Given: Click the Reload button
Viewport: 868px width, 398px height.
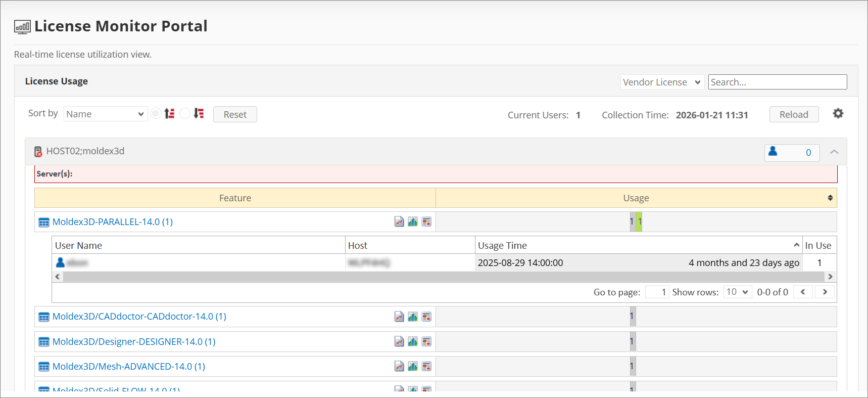Looking at the screenshot, I should [794, 114].
